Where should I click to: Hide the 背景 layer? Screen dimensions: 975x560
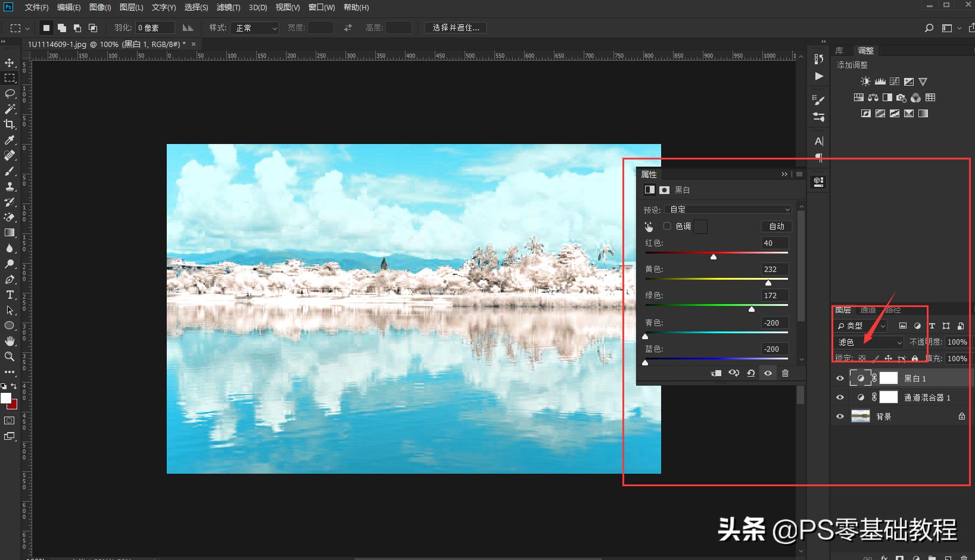tap(840, 417)
